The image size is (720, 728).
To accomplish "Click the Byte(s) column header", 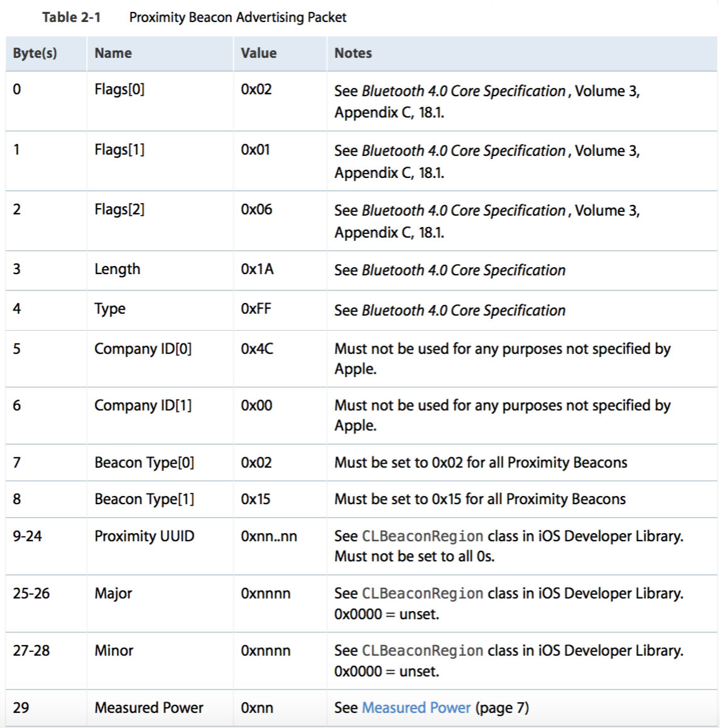I will click(35, 53).
